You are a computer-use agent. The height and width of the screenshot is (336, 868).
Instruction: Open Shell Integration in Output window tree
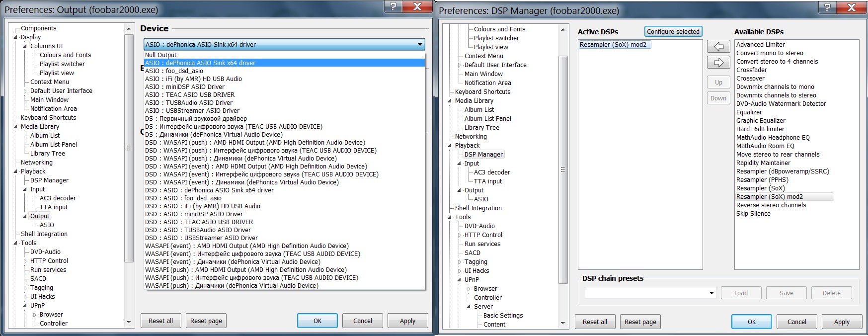click(x=44, y=234)
